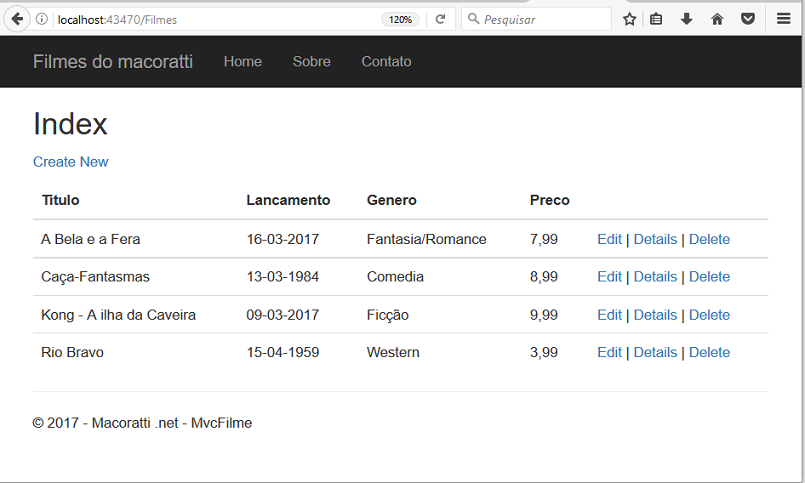Open the site information icon in address bar
The height and width of the screenshot is (483, 805).
point(42,20)
